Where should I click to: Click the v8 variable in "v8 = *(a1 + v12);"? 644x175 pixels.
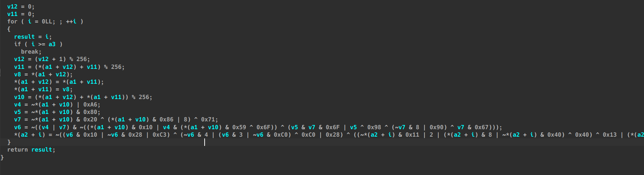click(x=17, y=74)
